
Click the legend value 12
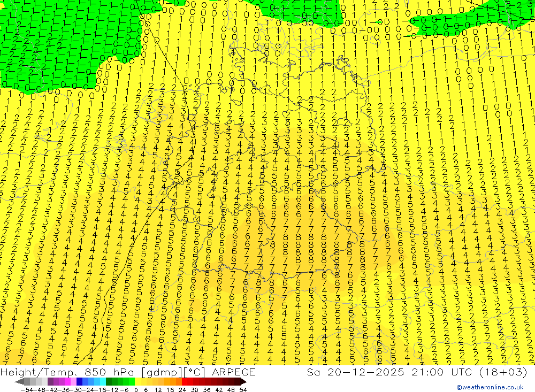(158, 390)
